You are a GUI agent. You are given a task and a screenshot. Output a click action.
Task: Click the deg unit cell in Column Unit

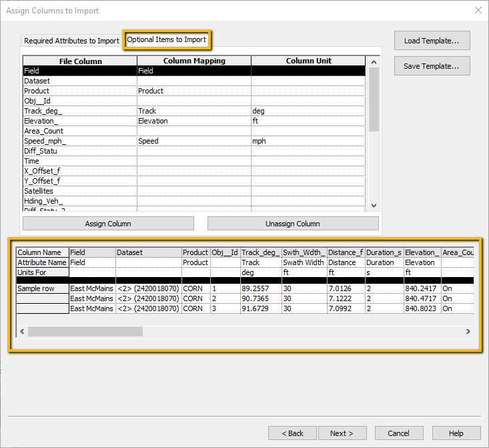tap(308, 111)
